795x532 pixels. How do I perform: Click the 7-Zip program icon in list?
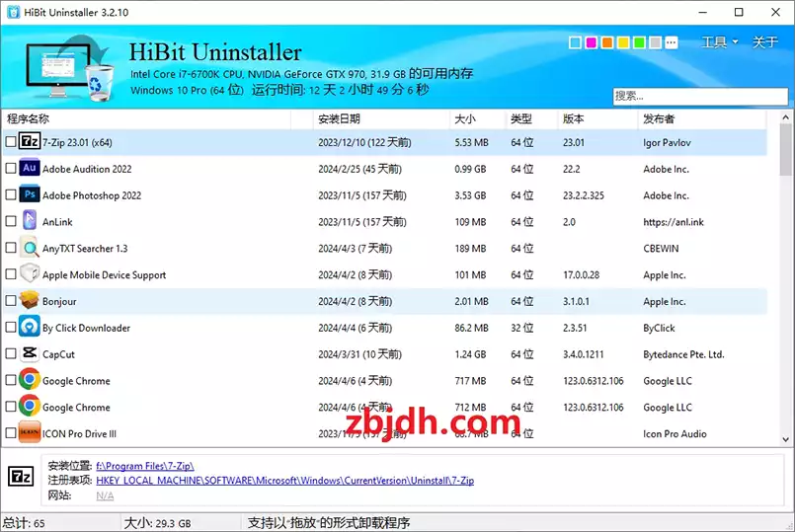pyautogui.click(x=30, y=142)
